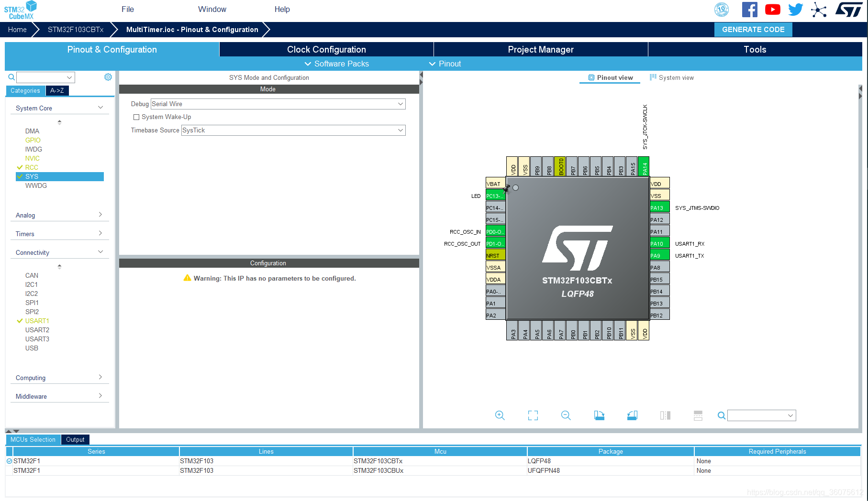Switch to the Clock Configuration tab
Image resolution: width=868 pixels, height=501 pixels.
pos(326,49)
